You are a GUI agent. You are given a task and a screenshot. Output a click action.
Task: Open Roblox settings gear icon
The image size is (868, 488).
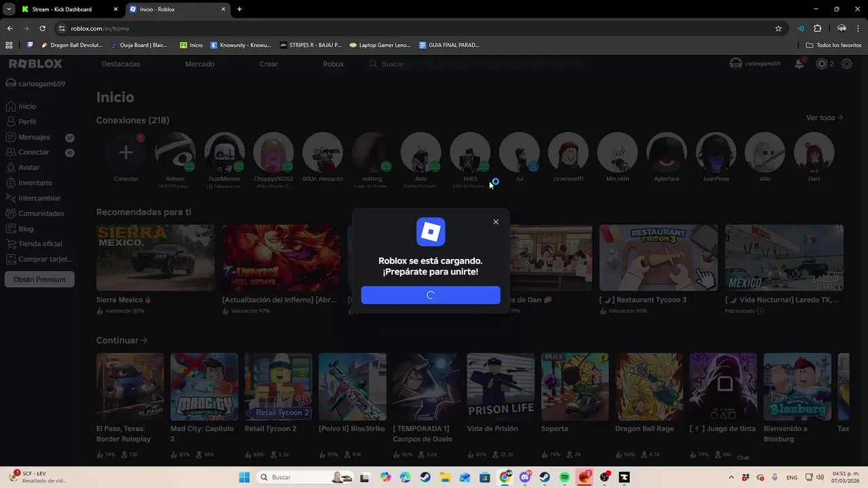coord(847,64)
